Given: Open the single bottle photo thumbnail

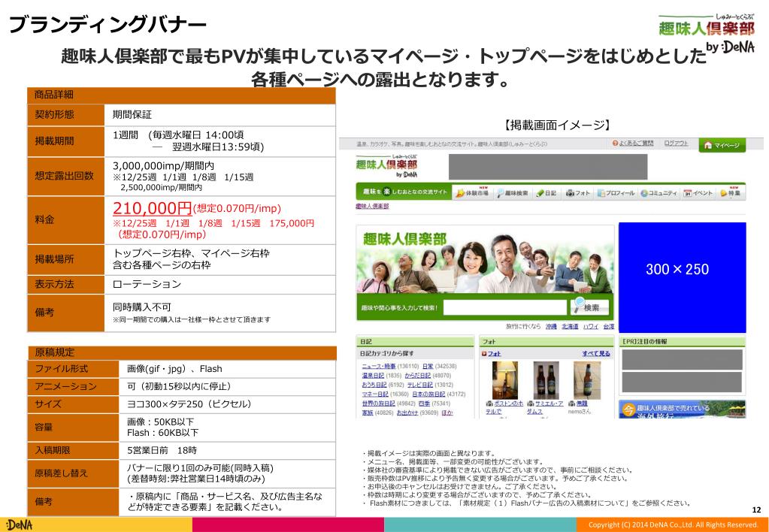Looking at the screenshot, I should click(587, 380).
